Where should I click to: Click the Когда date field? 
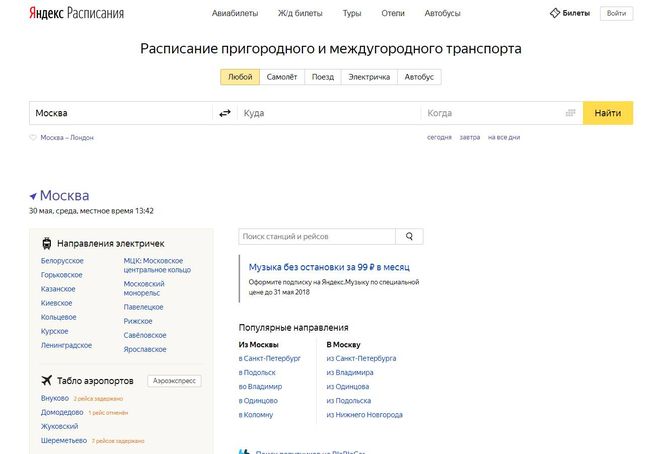pyautogui.click(x=502, y=113)
